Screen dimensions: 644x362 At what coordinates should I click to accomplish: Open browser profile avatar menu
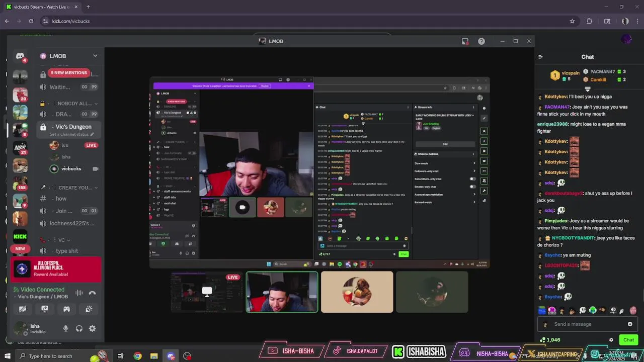(x=625, y=21)
